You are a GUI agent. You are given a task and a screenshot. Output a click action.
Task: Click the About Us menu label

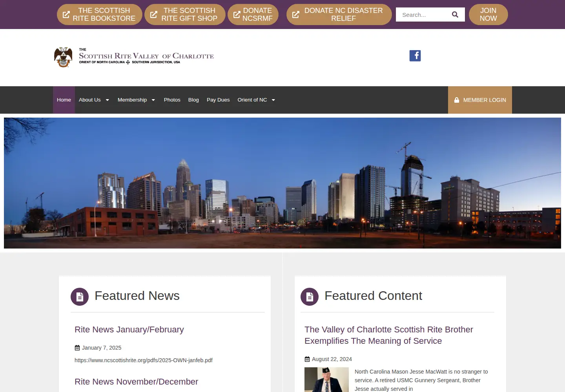89,100
